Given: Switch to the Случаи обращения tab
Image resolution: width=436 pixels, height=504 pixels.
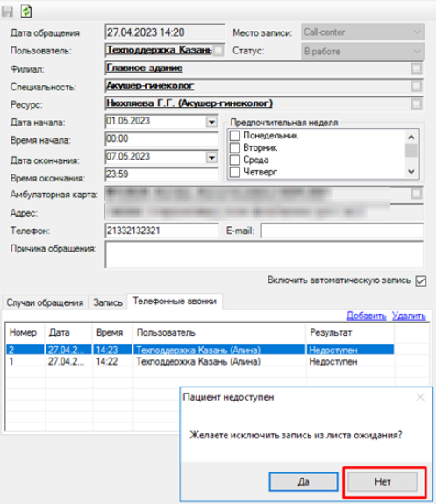Looking at the screenshot, I should [45, 302].
